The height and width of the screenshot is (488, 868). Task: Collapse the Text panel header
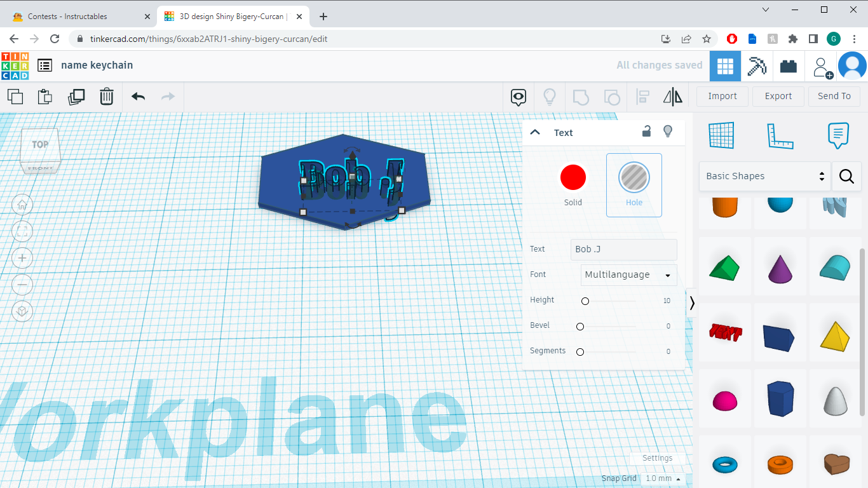[x=535, y=132]
